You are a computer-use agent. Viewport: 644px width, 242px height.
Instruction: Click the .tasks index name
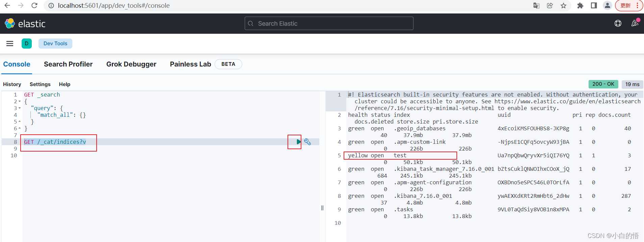[x=403, y=209]
